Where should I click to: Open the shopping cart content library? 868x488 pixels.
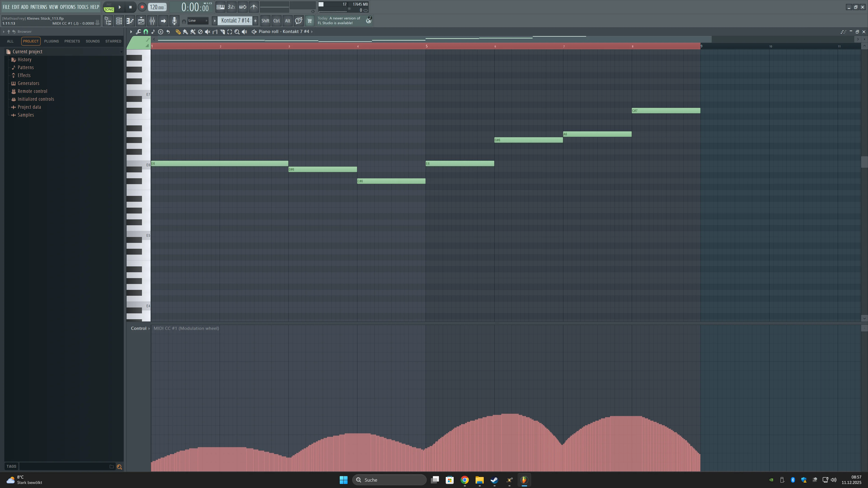point(309,21)
